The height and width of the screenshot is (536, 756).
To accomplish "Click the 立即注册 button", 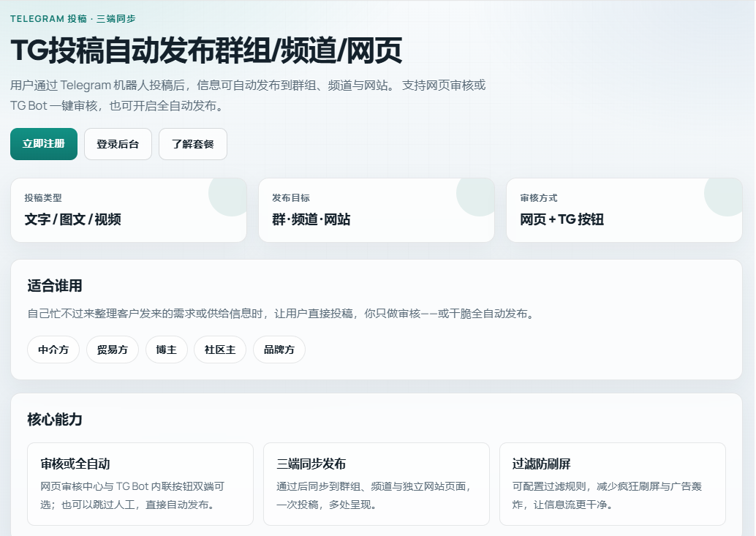I will (x=44, y=143).
